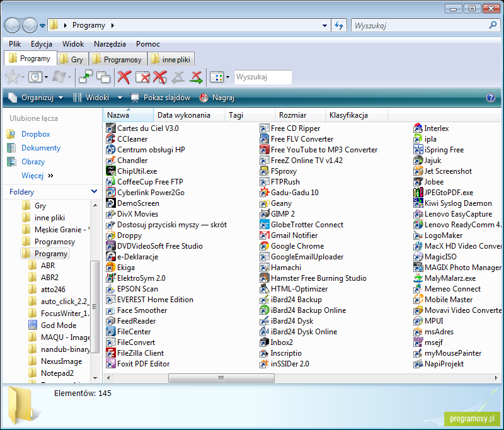504x430 pixels.
Task: Click the top-right Wyszukaj search field
Action: pos(427,25)
